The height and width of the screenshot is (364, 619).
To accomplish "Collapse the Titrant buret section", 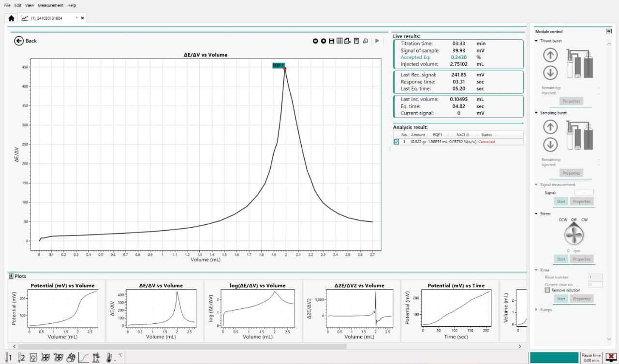I will (536, 41).
